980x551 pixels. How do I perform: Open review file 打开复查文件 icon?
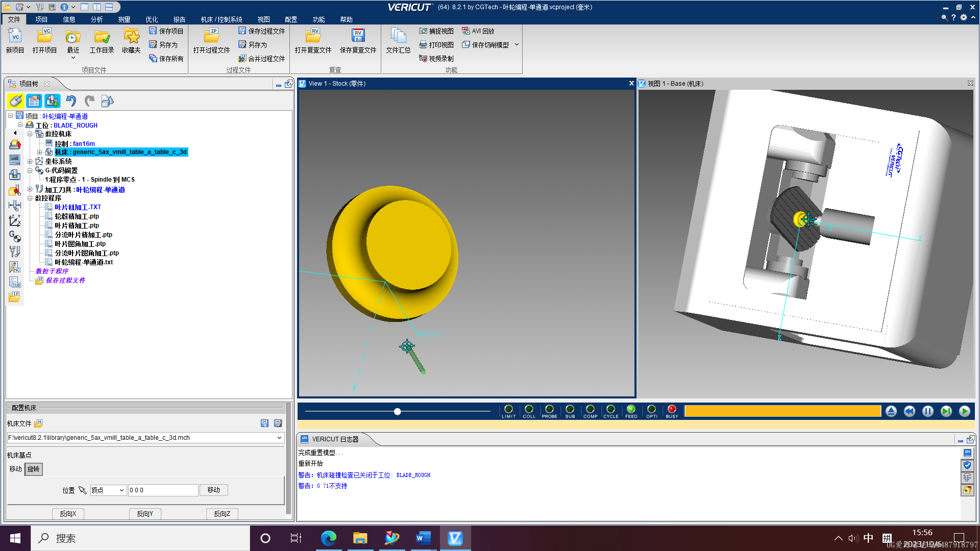pos(313,36)
